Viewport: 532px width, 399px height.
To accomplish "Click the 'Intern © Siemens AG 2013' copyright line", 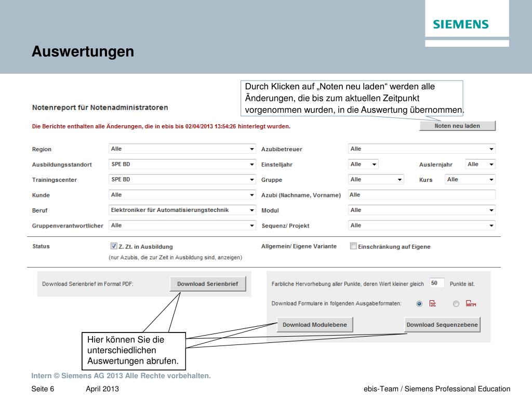I will pyautogui.click(x=121, y=376).
